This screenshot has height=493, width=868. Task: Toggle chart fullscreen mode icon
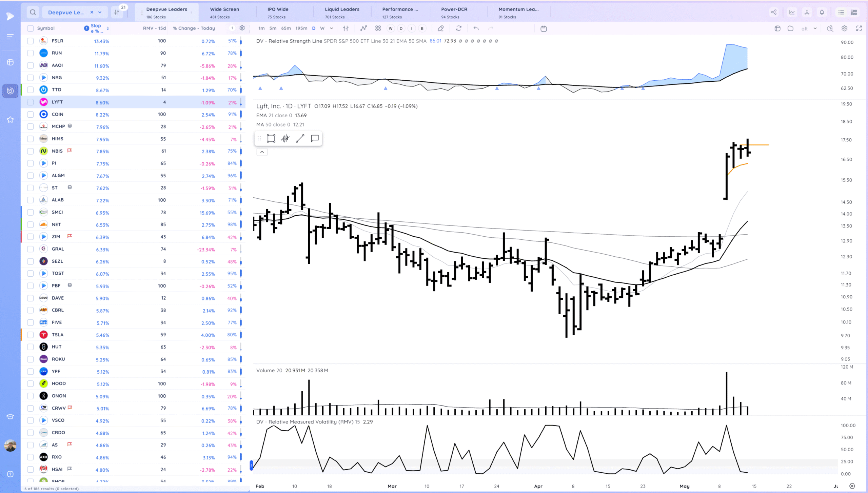click(859, 28)
